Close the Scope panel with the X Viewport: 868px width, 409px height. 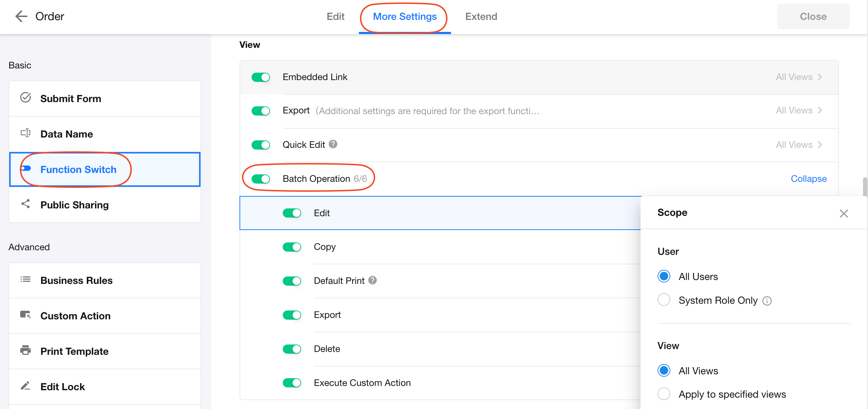coord(844,213)
